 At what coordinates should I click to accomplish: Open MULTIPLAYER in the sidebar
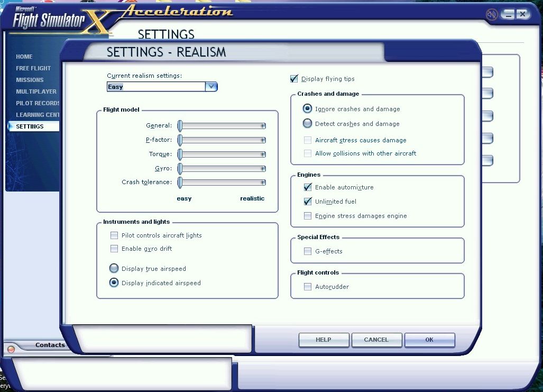(x=36, y=92)
